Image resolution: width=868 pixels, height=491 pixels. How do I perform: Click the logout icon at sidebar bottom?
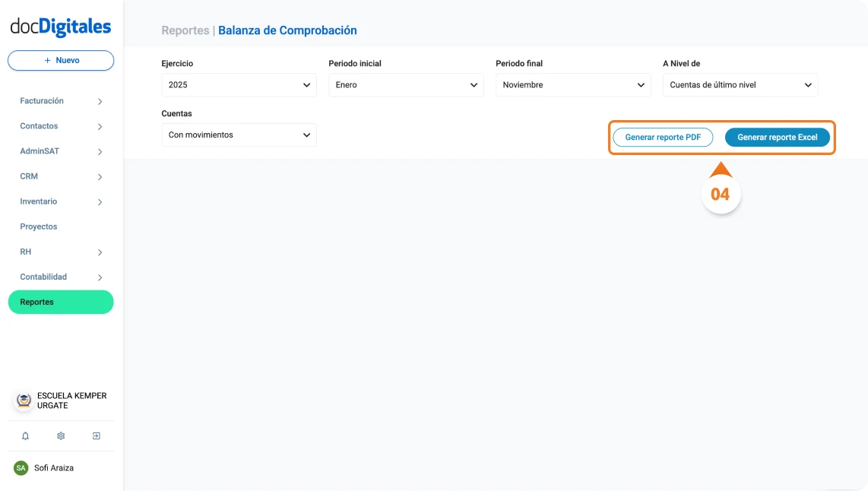click(96, 436)
